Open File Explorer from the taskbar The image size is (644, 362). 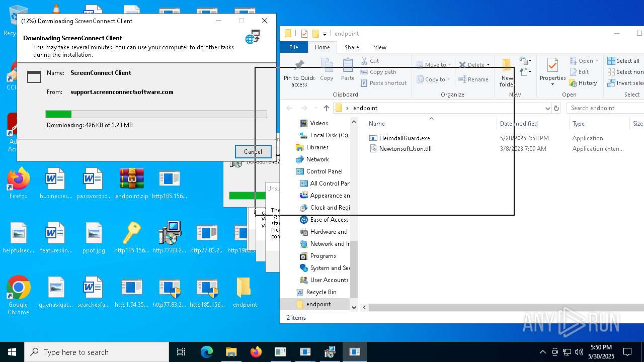231,352
